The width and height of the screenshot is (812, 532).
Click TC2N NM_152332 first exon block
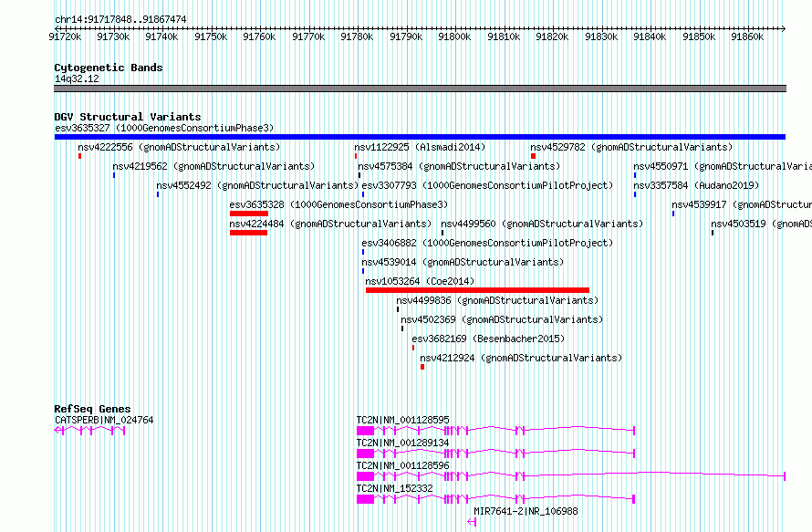[x=365, y=499]
